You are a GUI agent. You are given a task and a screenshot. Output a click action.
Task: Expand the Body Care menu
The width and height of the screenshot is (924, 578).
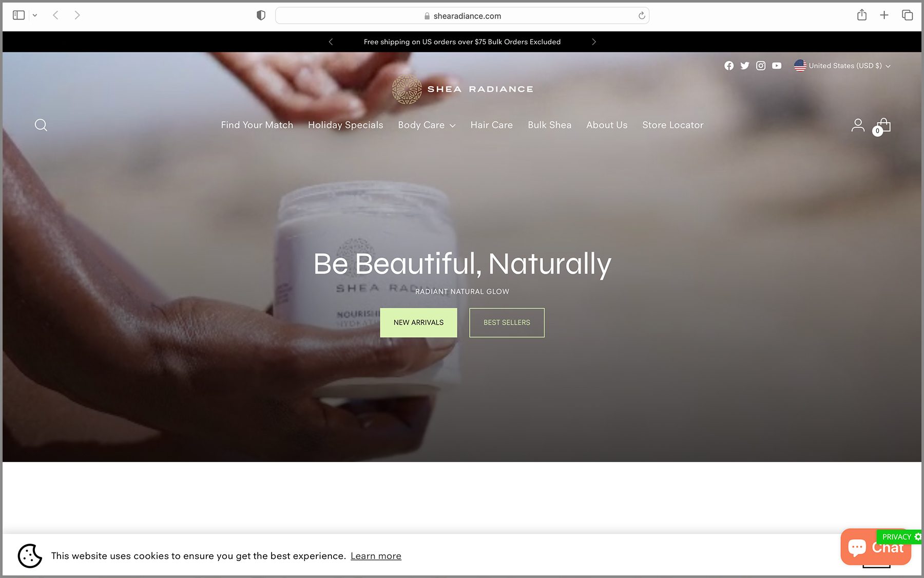point(426,125)
